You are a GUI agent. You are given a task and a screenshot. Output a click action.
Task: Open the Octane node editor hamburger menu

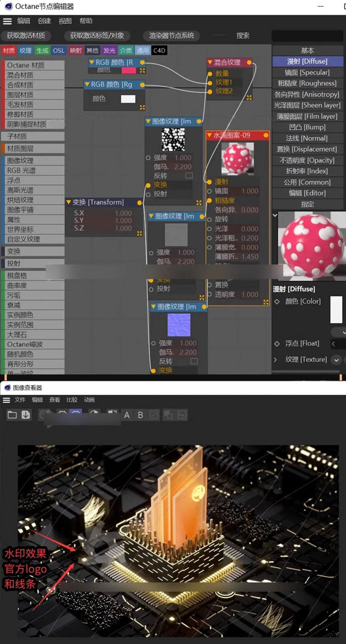pyautogui.click(x=7, y=21)
